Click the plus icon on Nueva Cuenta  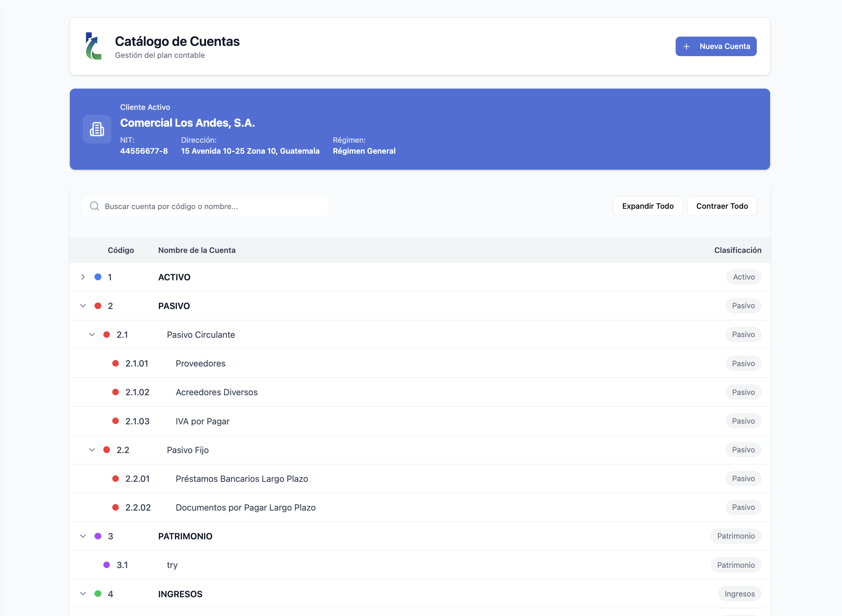687,47
